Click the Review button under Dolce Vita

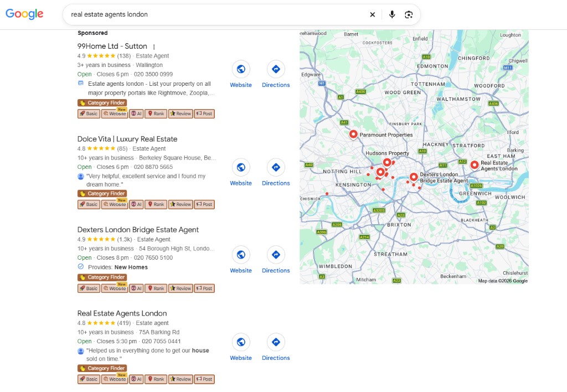coord(181,204)
